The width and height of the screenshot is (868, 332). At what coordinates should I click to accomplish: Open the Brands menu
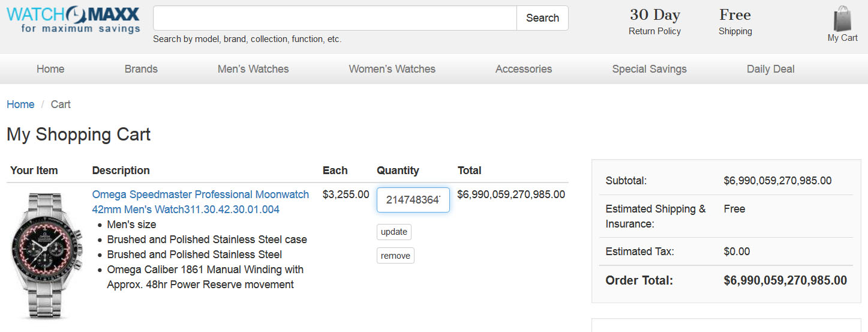click(141, 69)
